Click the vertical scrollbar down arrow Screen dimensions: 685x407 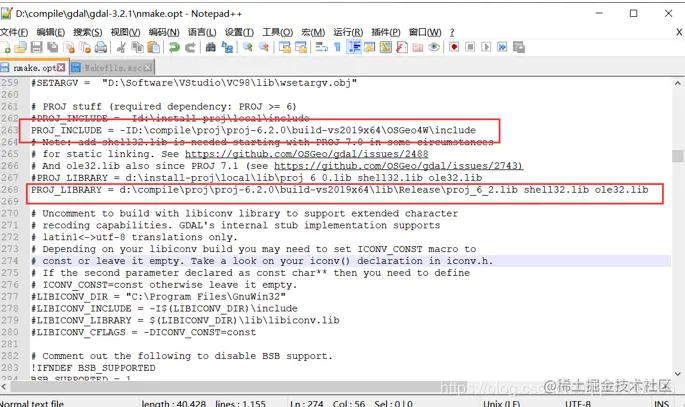678,374
